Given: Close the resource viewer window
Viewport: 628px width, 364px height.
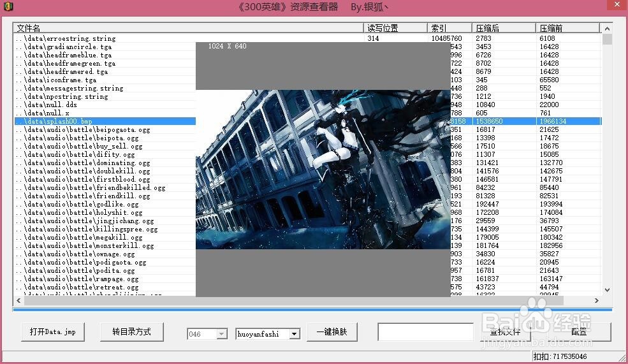Looking at the screenshot, I should pyautogui.click(x=617, y=5).
